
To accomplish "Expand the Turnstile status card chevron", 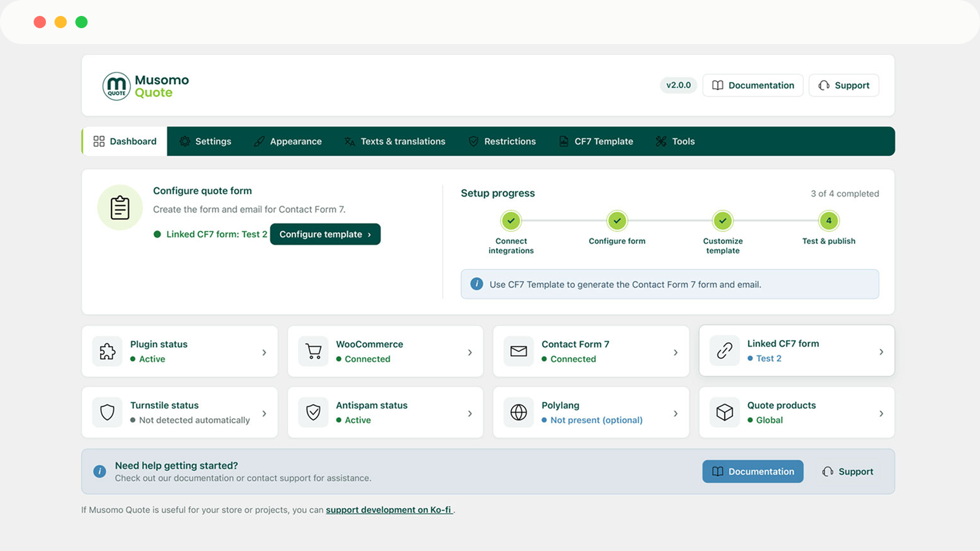I will tap(264, 414).
